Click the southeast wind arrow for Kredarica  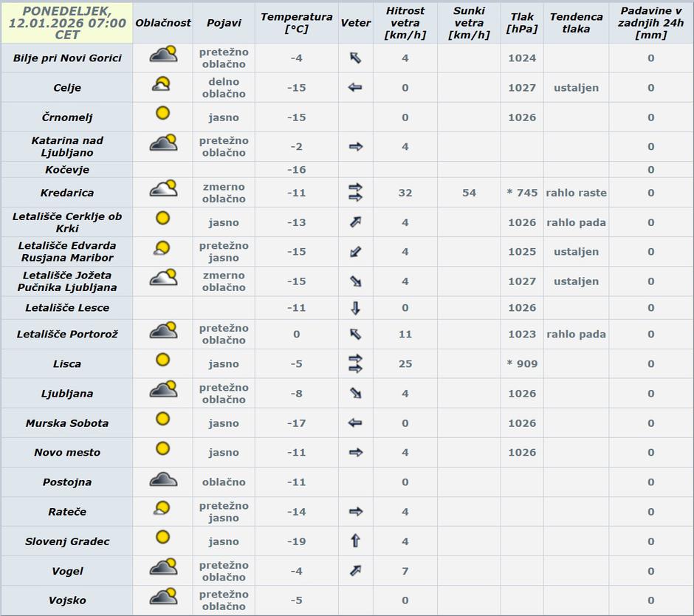[356, 191]
